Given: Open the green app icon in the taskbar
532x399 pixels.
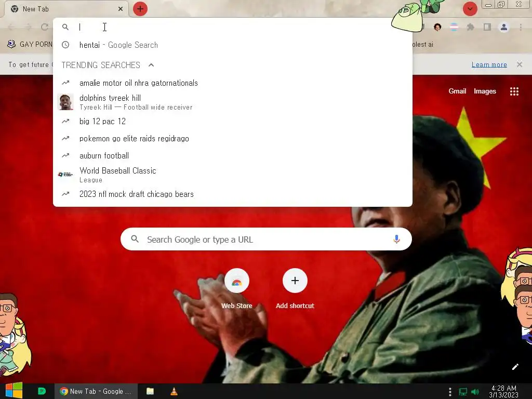Looking at the screenshot, I should click(42, 391).
